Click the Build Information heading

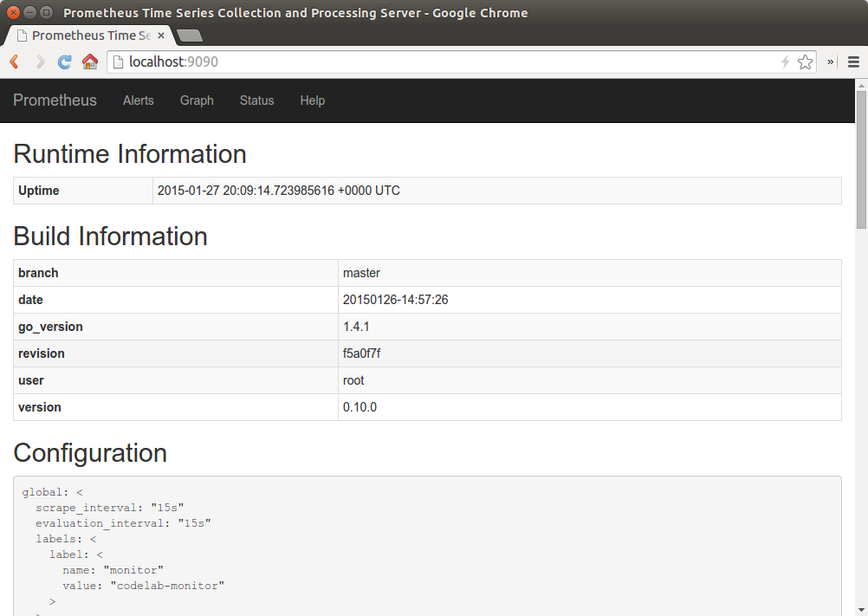pyautogui.click(x=110, y=237)
